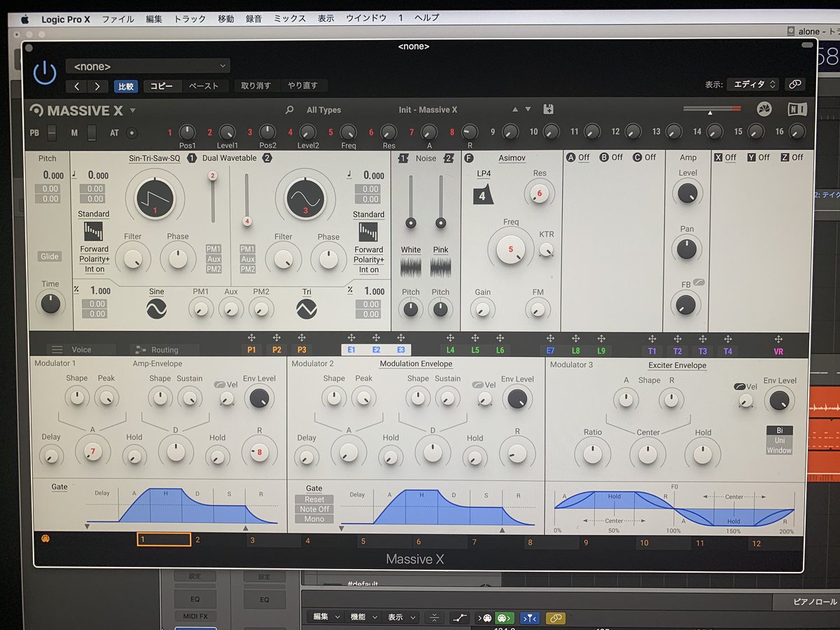Open the All Types filter
The width and height of the screenshot is (840, 630).
pyautogui.click(x=324, y=110)
